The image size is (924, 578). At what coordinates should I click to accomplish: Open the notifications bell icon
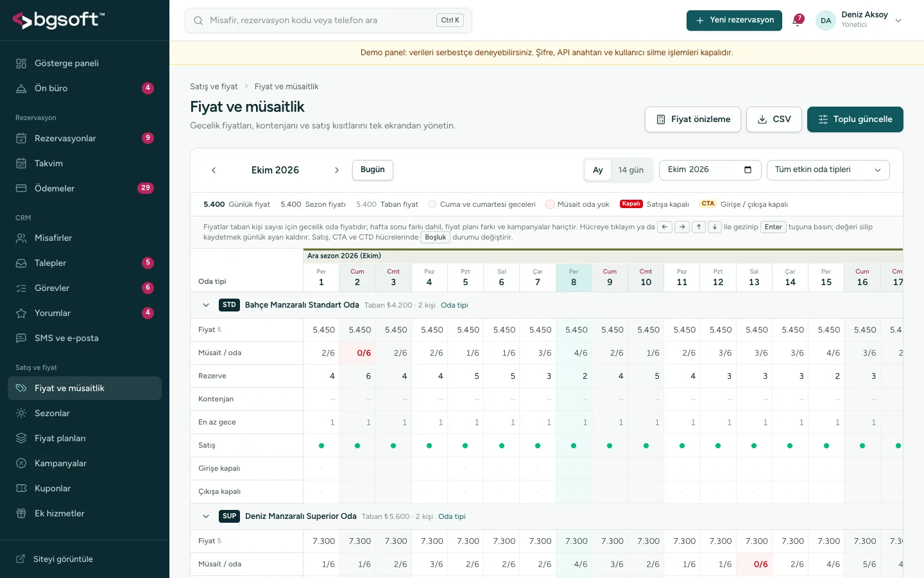(798, 21)
